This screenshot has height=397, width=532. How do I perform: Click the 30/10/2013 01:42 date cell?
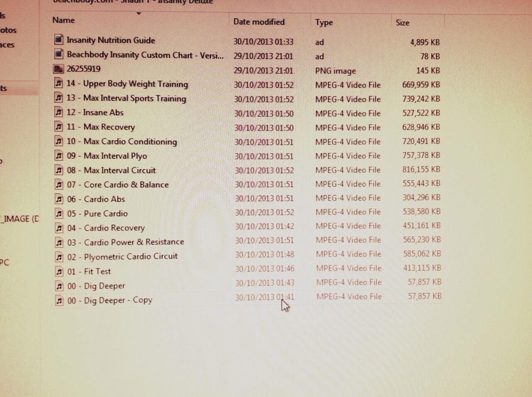pyautogui.click(x=265, y=226)
